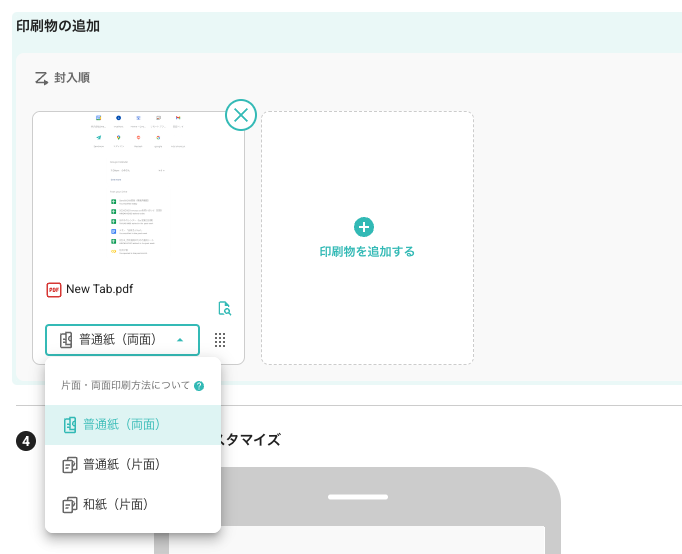
Task: Open the New Tab.pdf page thumbnail
Action: [138, 186]
